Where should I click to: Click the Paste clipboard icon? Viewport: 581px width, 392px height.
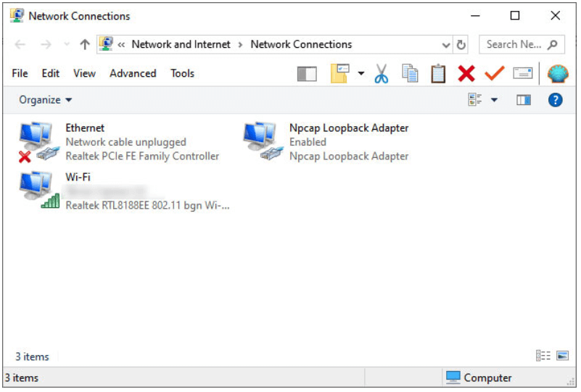point(440,74)
